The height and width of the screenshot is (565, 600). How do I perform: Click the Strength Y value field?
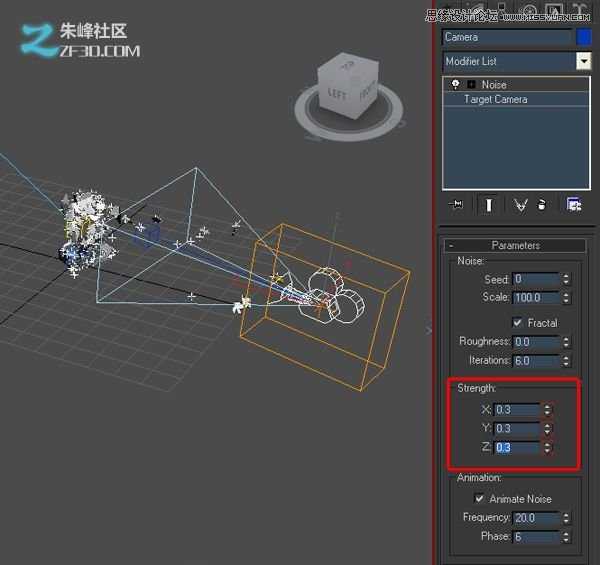[x=517, y=428]
